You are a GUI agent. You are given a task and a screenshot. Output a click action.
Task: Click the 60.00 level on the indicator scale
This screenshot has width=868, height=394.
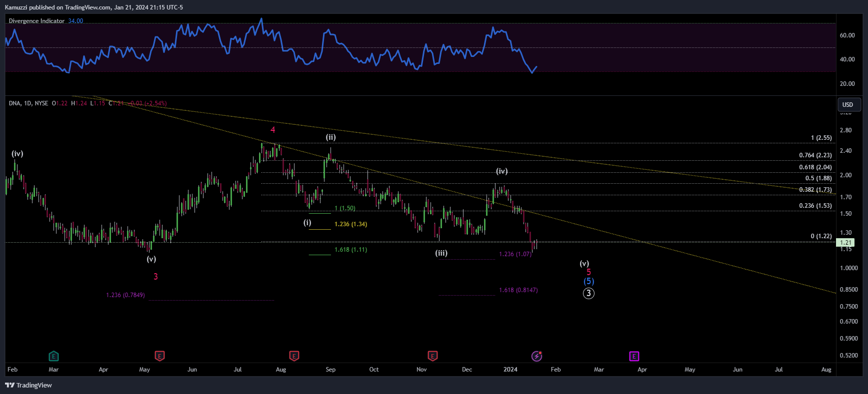pyautogui.click(x=847, y=35)
